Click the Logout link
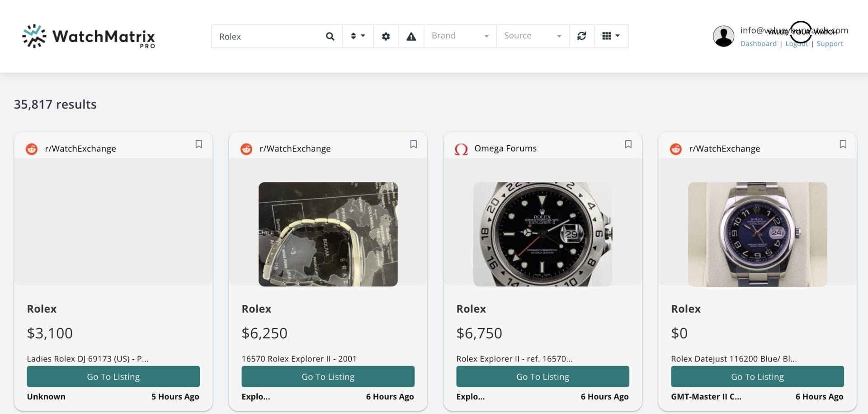This screenshot has width=868, height=414. click(x=797, y=43)
